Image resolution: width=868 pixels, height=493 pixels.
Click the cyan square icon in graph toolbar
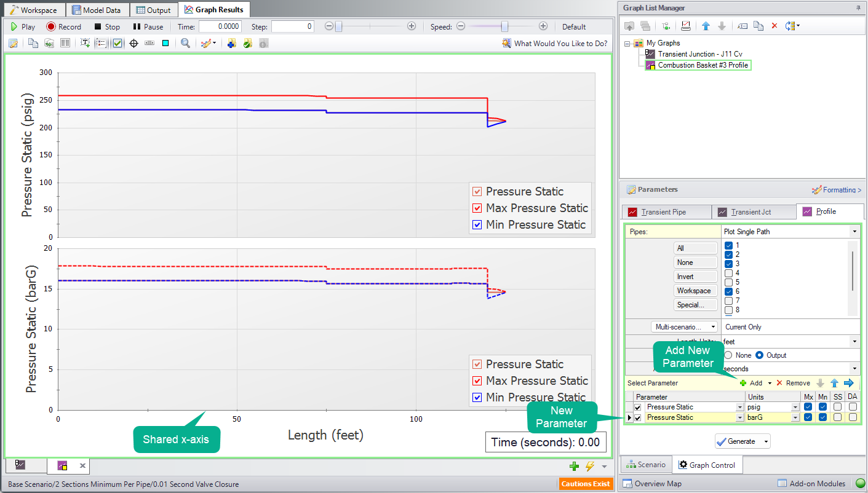pyautogui.click(x=165, y=43)
